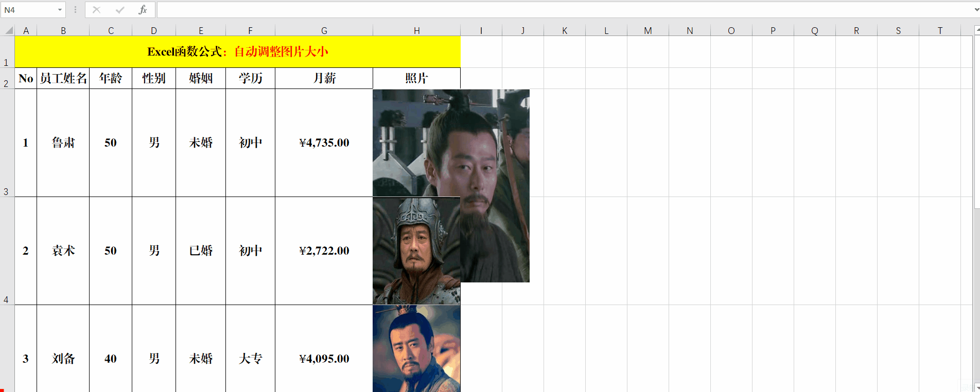Click the salary cell ¥2,722.00
The image size is (980, 392).
[324, 251]
